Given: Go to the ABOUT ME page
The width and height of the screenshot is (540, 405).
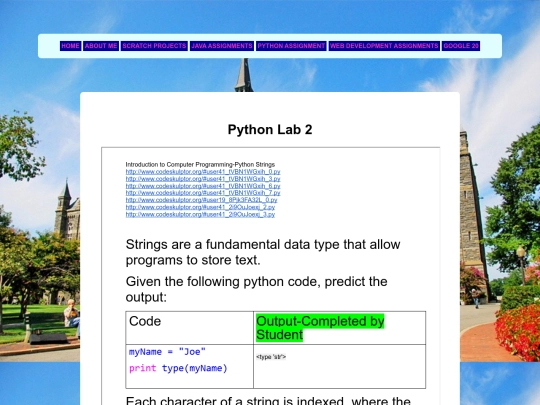Looking at the screenshot, I should 101,46.
